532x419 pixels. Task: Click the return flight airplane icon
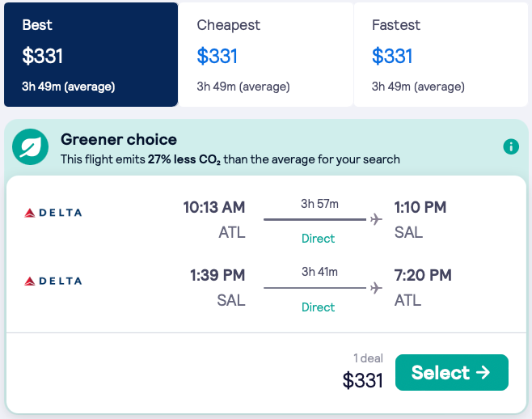coord(376,288)
